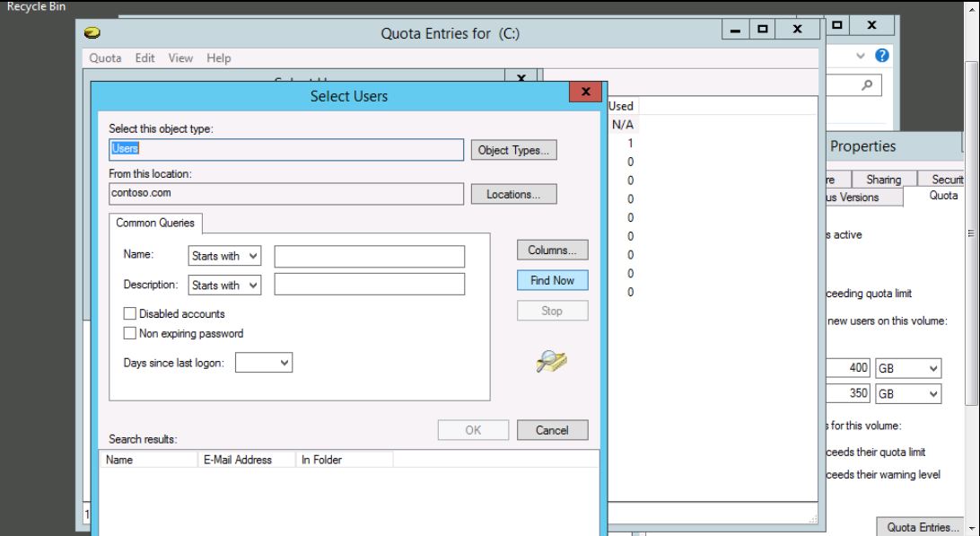Open the Recycle Bin on the desktop
This screenshot has width=980, height=536.
(32, 7)
